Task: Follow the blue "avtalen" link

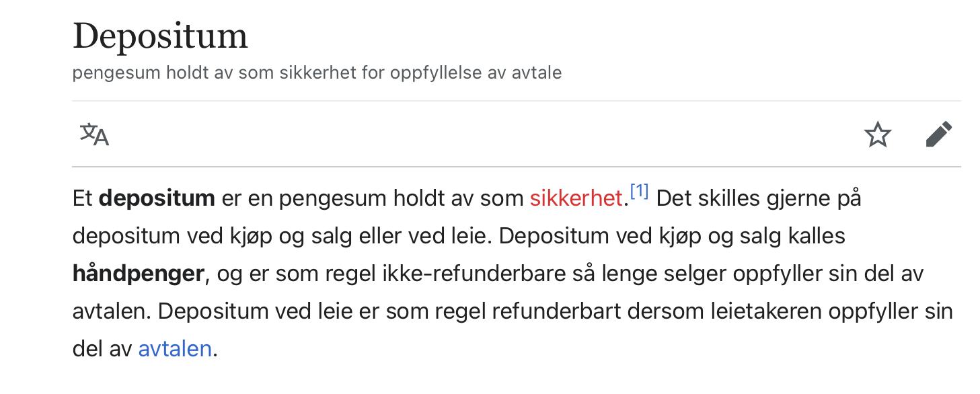Action: [x=175, y=349]
